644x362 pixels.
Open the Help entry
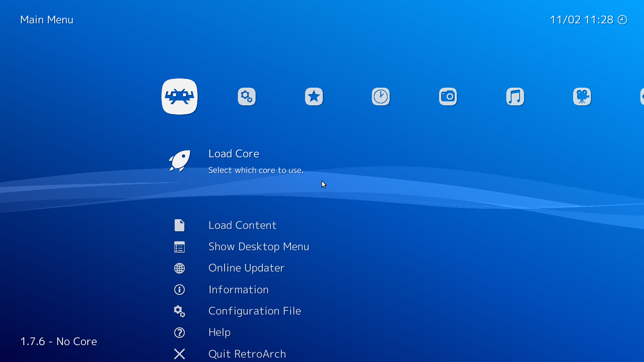[x=219, y=332]
